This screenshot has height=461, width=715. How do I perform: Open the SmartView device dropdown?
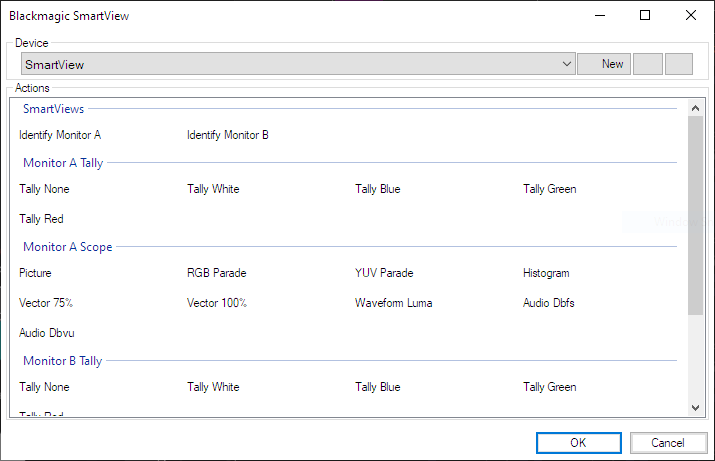[x=297, y=64]
